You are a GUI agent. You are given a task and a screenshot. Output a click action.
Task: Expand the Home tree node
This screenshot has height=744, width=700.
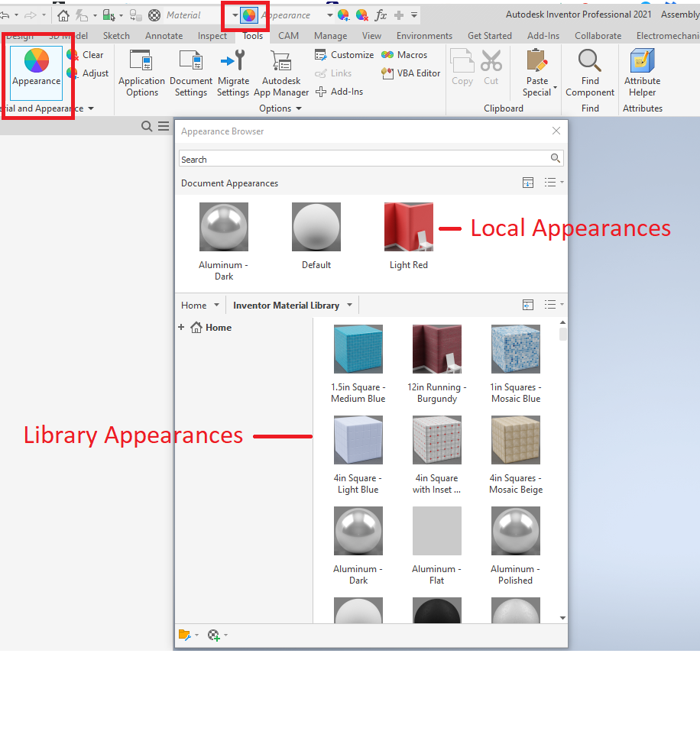click(x=181, y=327)
